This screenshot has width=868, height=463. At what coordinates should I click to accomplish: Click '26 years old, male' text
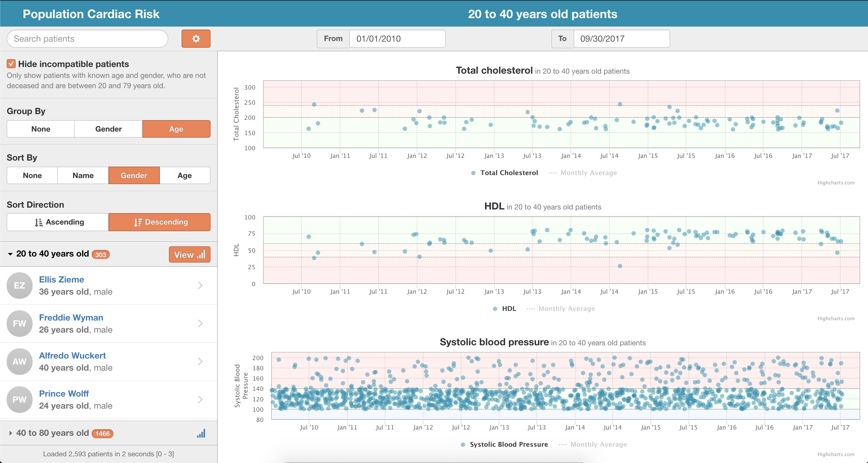(75, 330)
